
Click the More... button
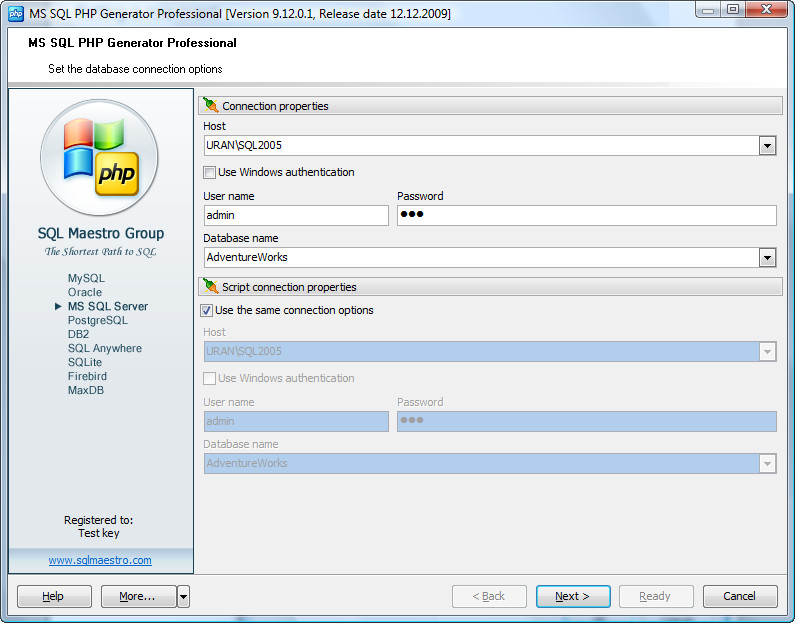pos(139,597)
